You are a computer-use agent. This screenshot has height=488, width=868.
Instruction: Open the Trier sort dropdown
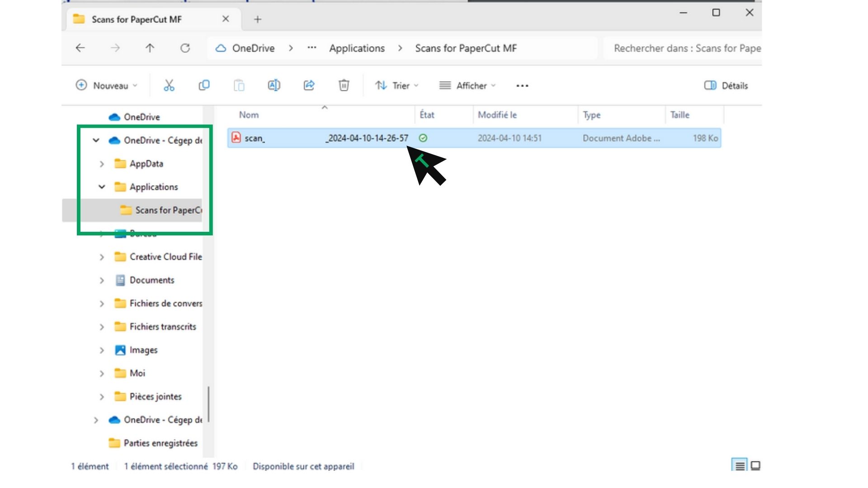[x=396, y=85]
